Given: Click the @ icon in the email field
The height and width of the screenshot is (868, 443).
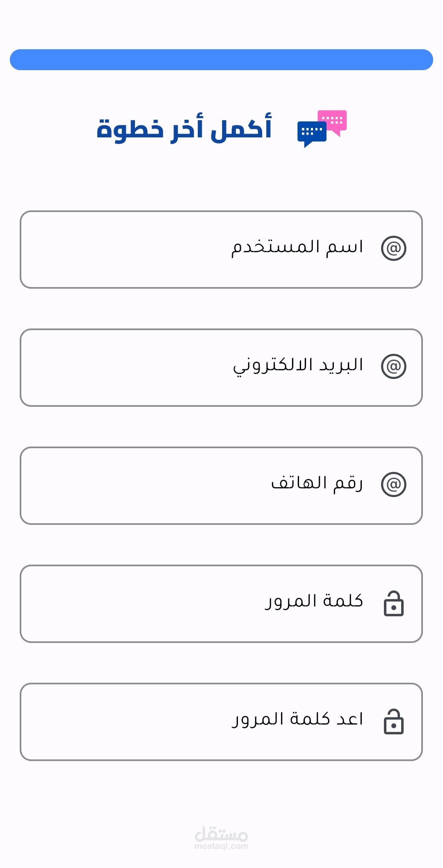Looking at the screenshot, I should [x=393, y=366].
